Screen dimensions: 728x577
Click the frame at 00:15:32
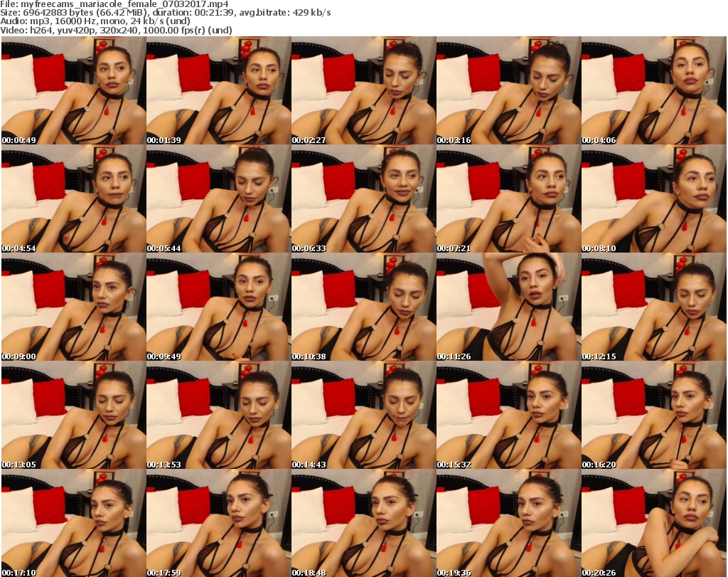point(508,415)
